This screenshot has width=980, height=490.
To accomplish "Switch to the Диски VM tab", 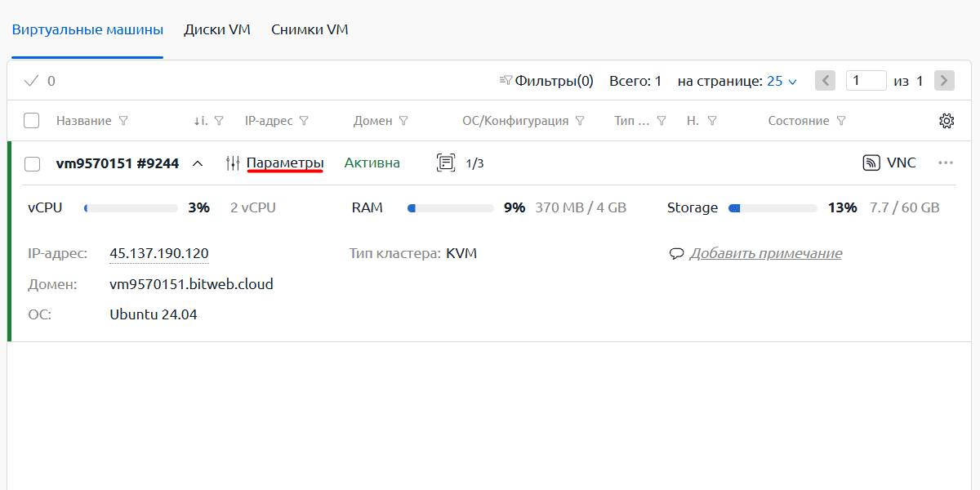I will click(x=217, y=29).
